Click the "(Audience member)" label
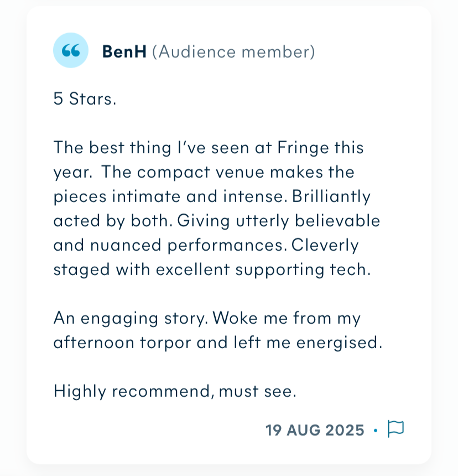Screen dimensions: 458x476 [233, 52]
